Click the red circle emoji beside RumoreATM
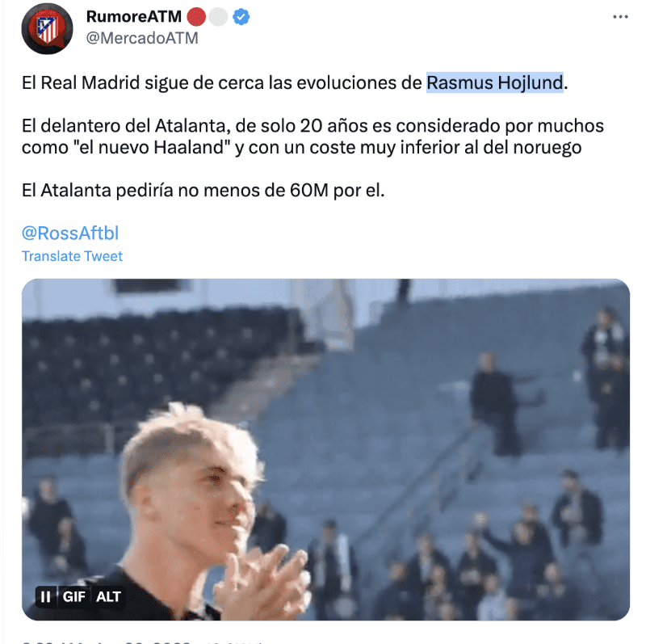This screenshot has height=644, width=646. click(x=196, y=17)
